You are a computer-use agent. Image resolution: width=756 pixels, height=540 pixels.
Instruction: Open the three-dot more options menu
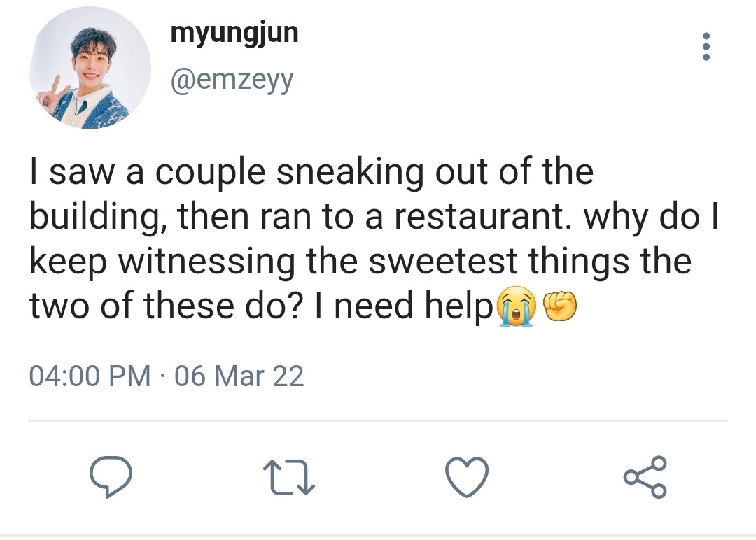706,47
